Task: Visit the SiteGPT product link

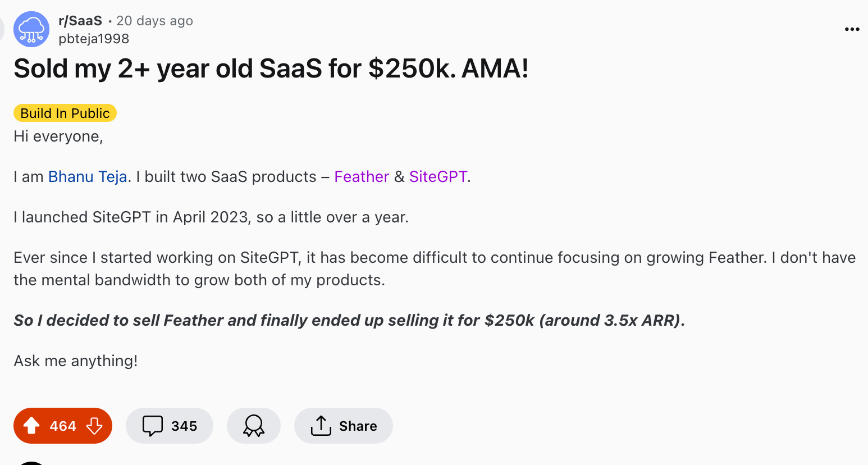Action: click(x=438, y=176)
